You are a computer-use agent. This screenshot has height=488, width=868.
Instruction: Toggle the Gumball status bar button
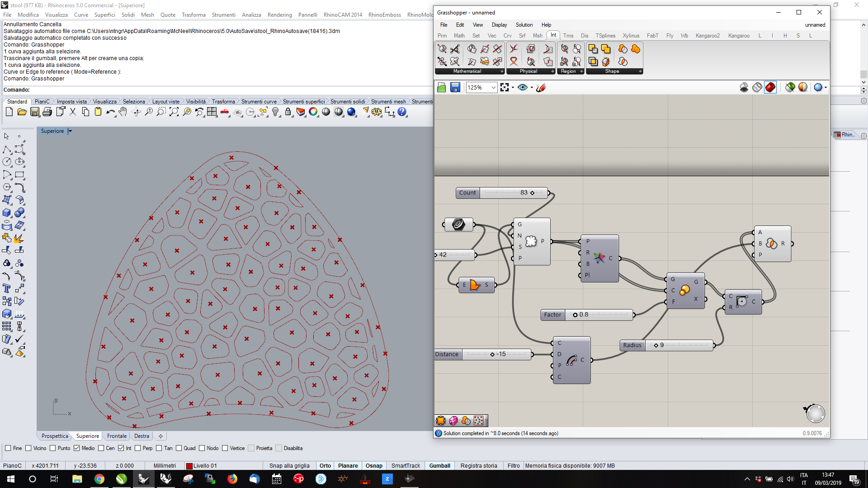[x=439, y=466]
